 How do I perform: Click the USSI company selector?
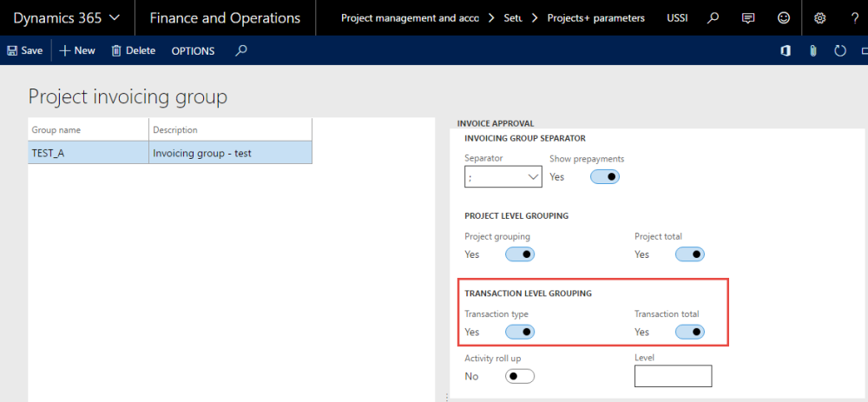678,17
